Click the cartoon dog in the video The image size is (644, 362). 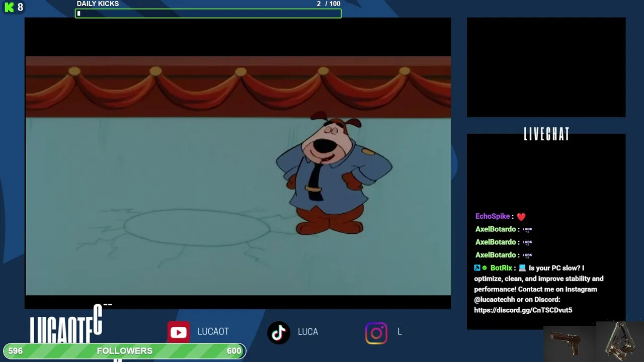[x=334, y=174]
